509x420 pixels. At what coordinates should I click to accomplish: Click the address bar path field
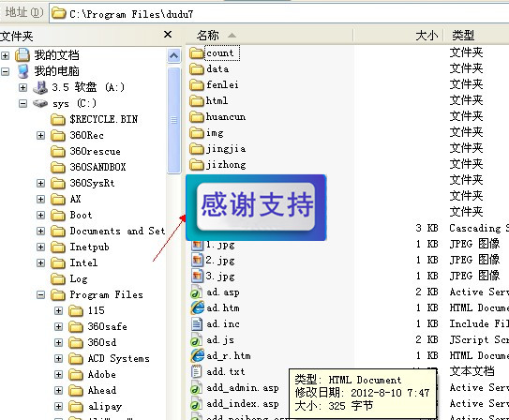[x=279, y=14]
